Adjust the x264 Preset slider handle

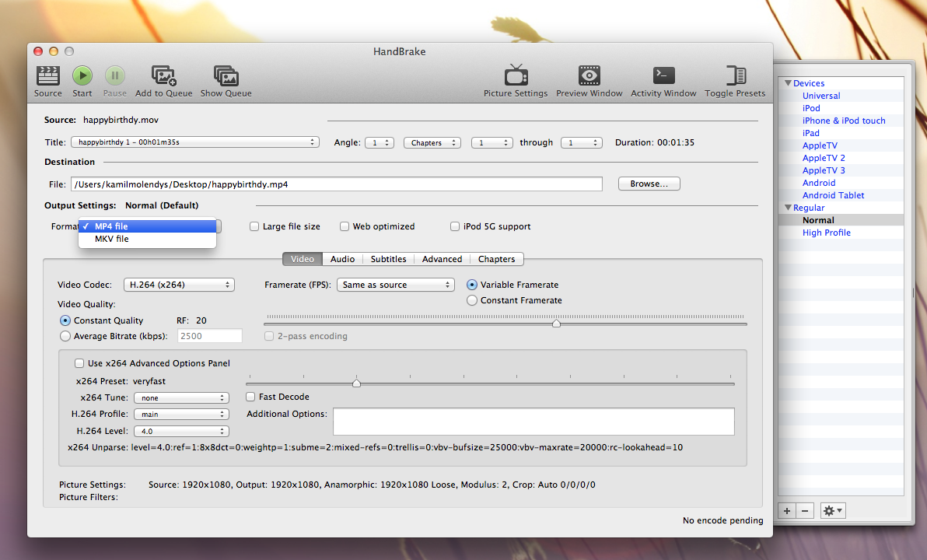point(356,383)
